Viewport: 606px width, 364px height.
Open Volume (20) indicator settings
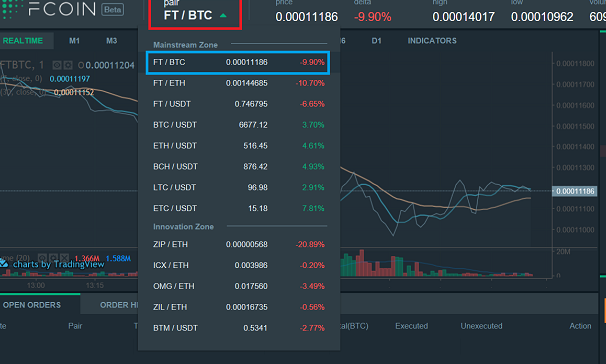tap(53, 258)
